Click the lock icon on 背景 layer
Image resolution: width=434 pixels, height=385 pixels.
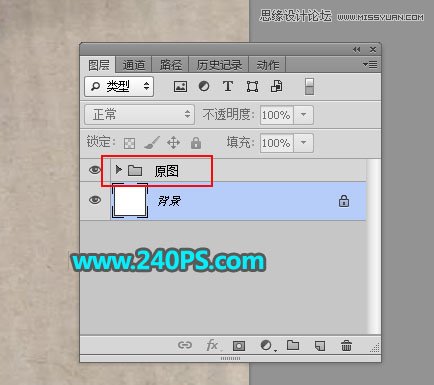pyautogui.click(x=344, y=201)
